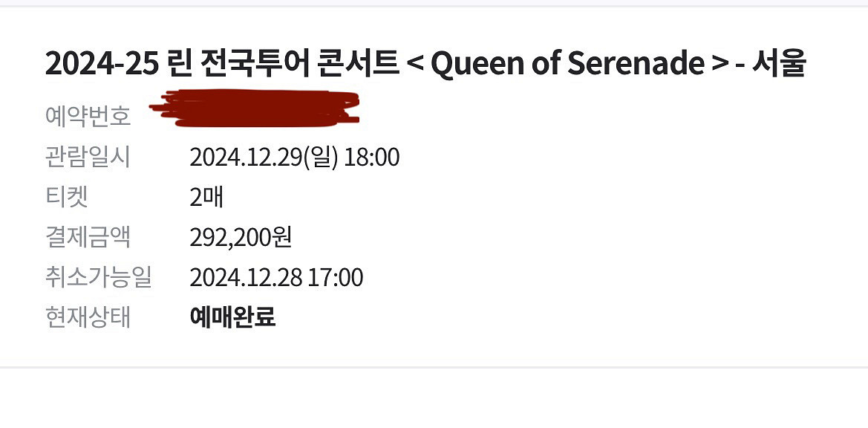Open the Queen of Serenade concert title
Screen dimensions: 868x428
425,64
